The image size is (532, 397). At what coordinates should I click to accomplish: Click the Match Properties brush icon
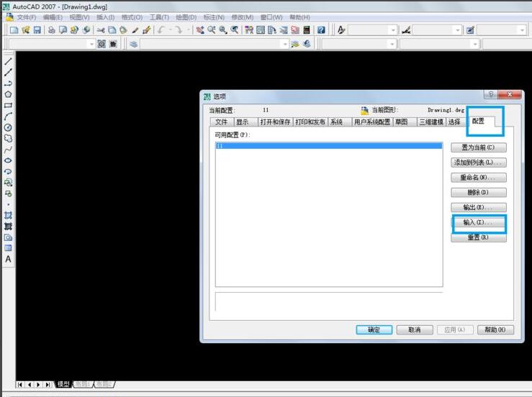click(x=147, y=30)
